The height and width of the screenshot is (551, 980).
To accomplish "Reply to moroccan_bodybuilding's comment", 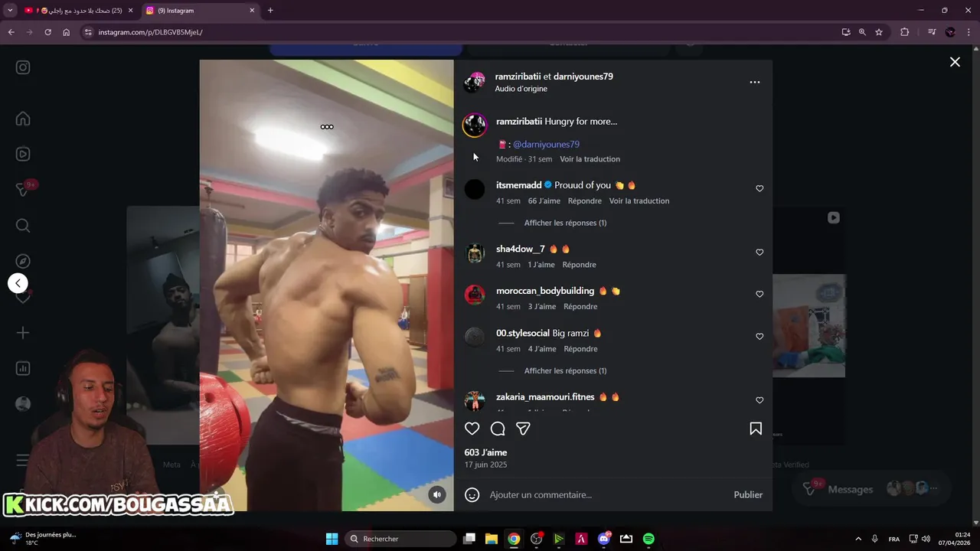I will tap(580, 306).
